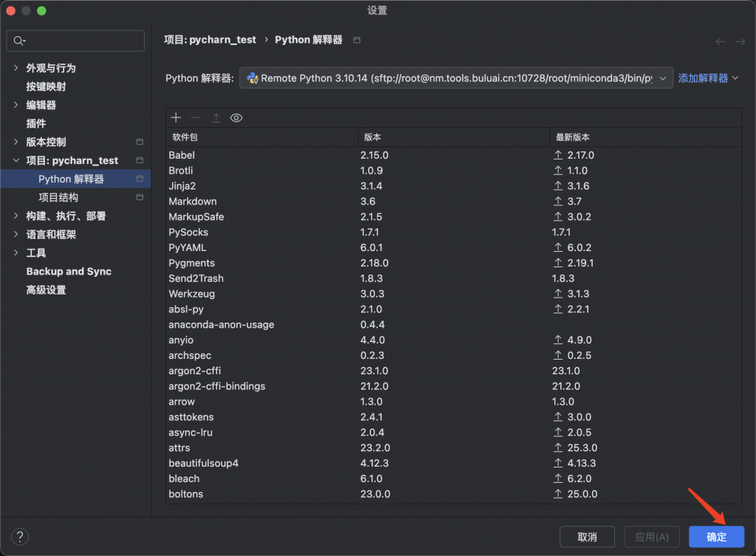This screenshot has height=556, width=756.
Task: Select the absl-py package row
Action: [x=453, y=309]
